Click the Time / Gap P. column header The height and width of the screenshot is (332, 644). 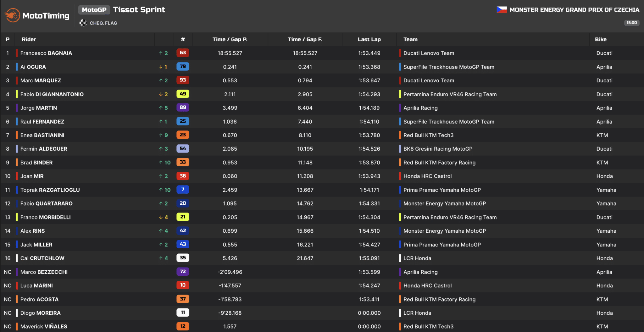tap(230, 39)
